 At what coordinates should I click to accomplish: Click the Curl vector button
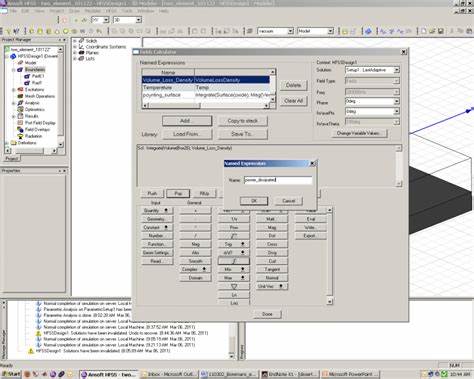click(272, 261)
